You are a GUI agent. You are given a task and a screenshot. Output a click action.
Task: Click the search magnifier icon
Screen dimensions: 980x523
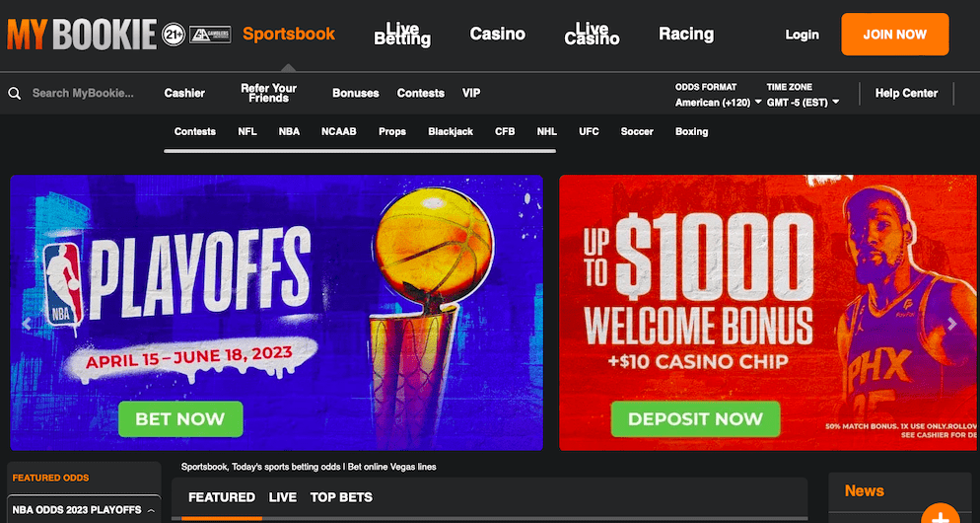(15, 93)
